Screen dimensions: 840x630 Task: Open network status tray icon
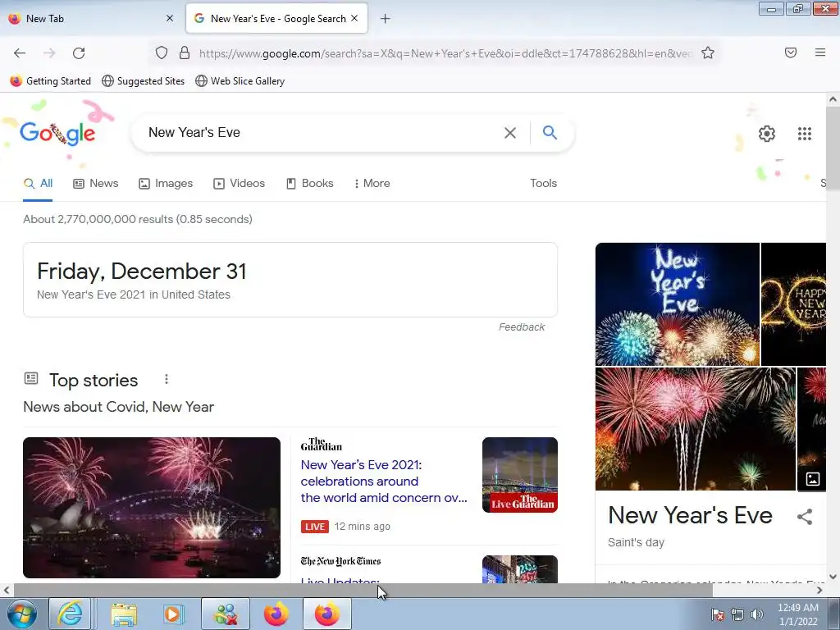click(x=737, y=614)
